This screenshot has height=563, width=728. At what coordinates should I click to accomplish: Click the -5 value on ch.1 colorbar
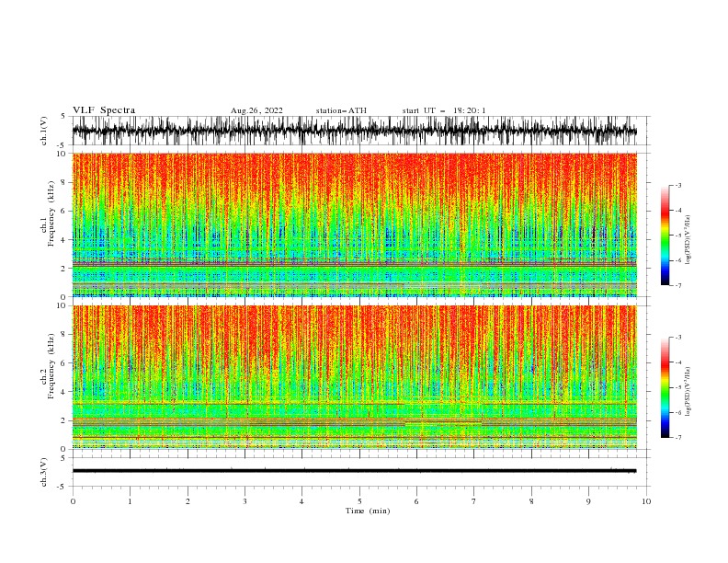pos(678,236)
